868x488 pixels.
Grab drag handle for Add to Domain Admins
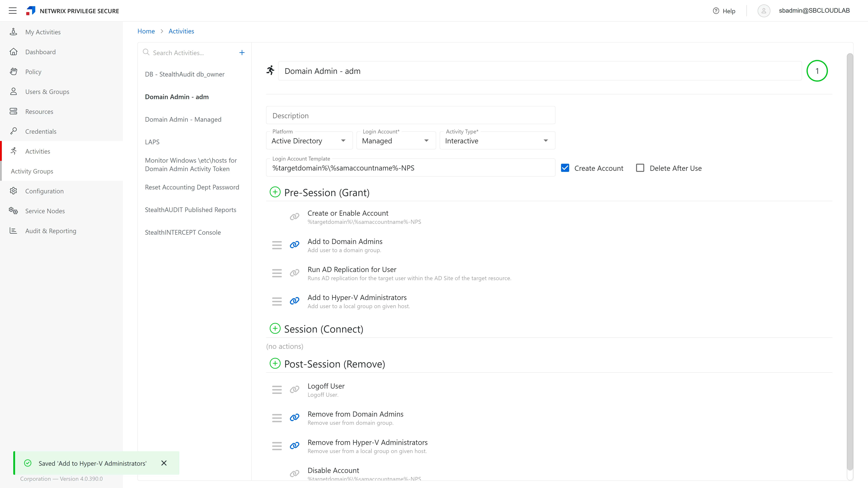click(277, 245)
